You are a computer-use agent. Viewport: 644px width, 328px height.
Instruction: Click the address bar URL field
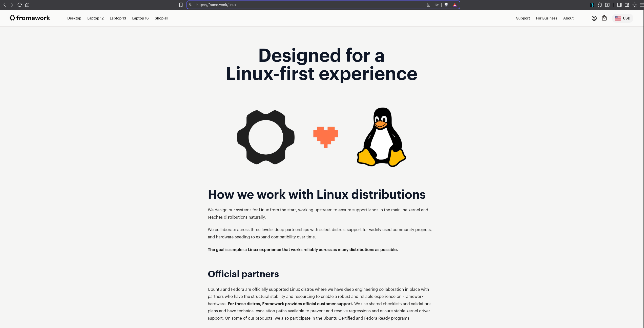tap(304, 5)
